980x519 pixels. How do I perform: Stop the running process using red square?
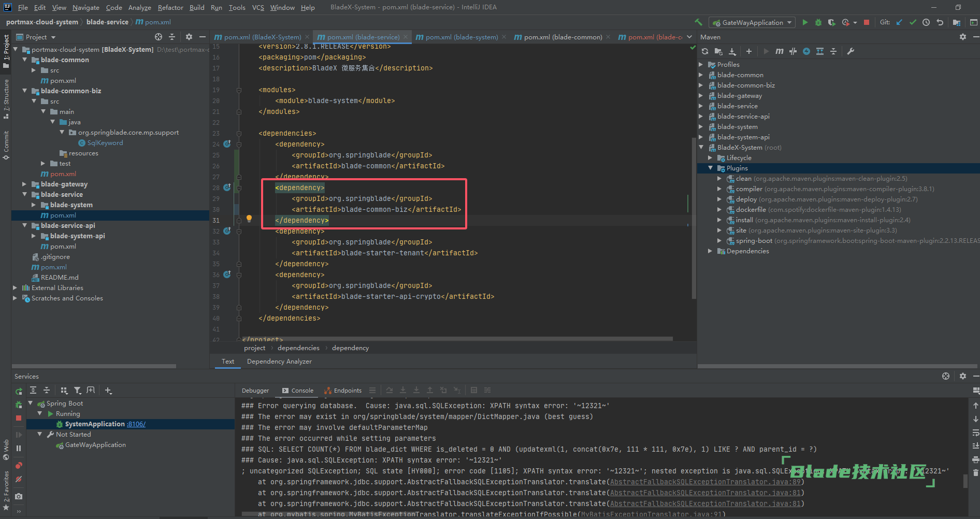[867, 22]
